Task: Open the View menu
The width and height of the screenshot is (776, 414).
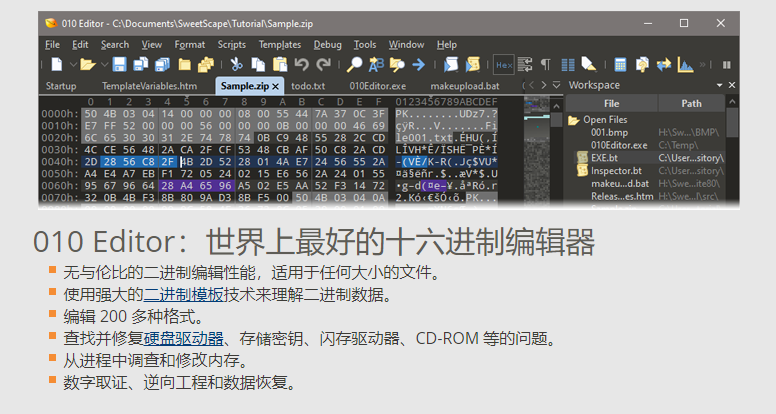Action: (x=151, y=45)
